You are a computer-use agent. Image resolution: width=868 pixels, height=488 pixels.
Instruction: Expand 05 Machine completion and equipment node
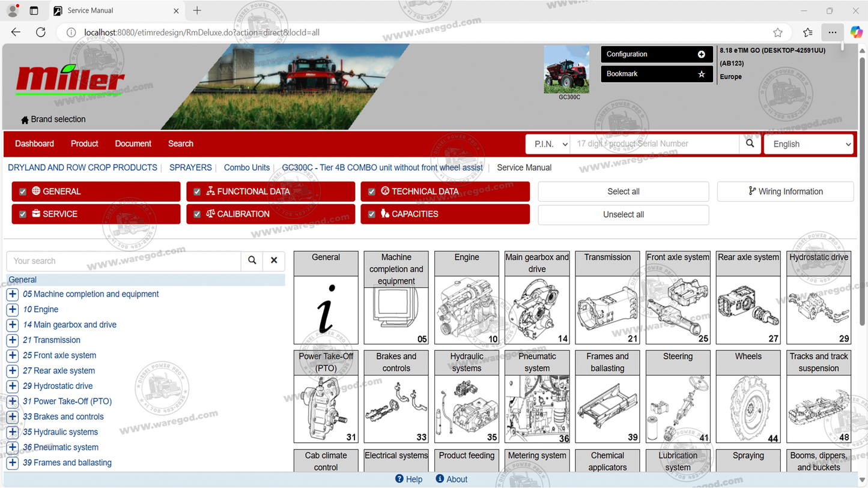[x=13, y=294]
